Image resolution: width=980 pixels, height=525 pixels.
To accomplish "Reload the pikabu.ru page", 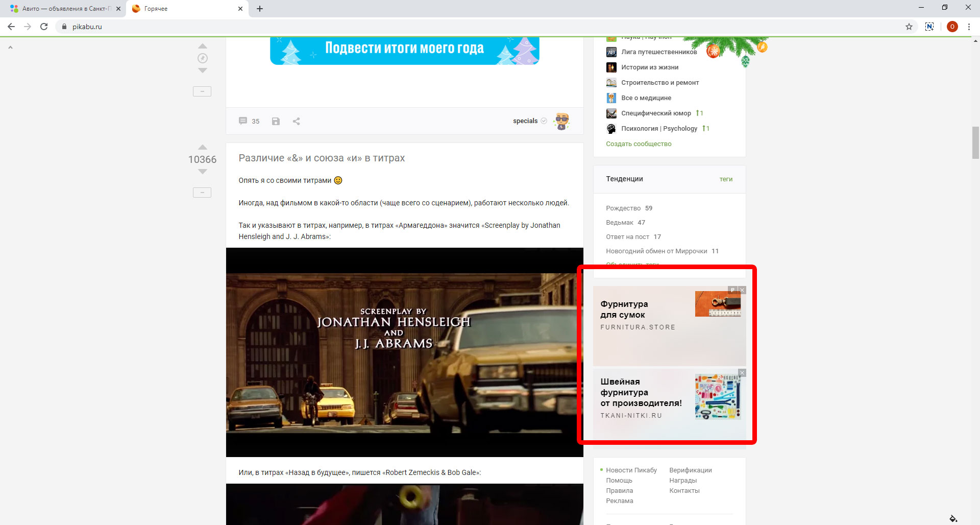I will (44, 27).
